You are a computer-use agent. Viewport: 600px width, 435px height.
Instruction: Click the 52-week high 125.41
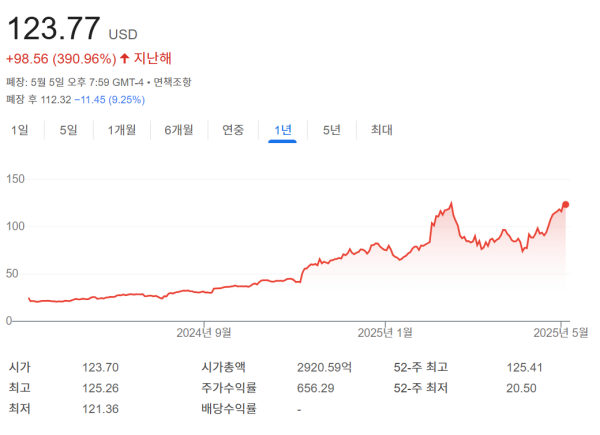tap(525, 368)
